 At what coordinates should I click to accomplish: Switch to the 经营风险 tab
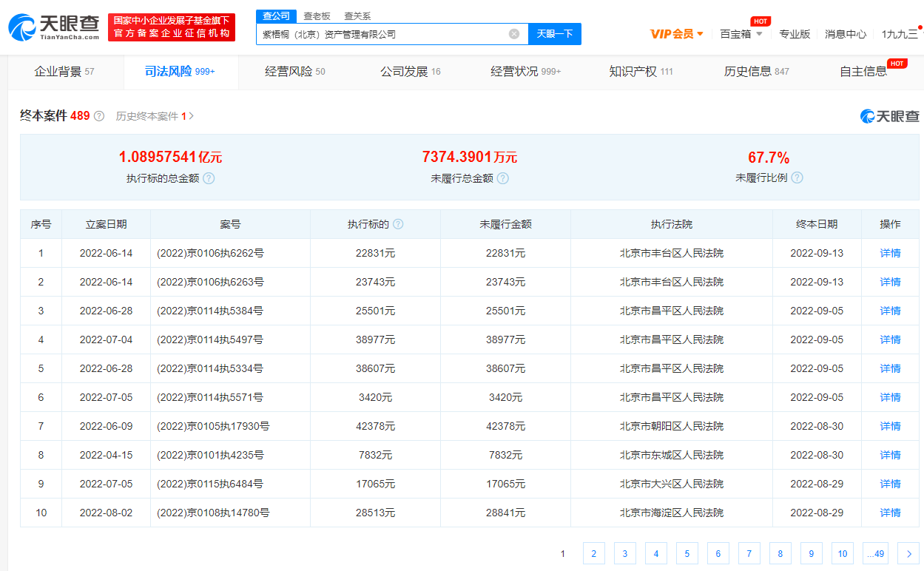[294, 72]
